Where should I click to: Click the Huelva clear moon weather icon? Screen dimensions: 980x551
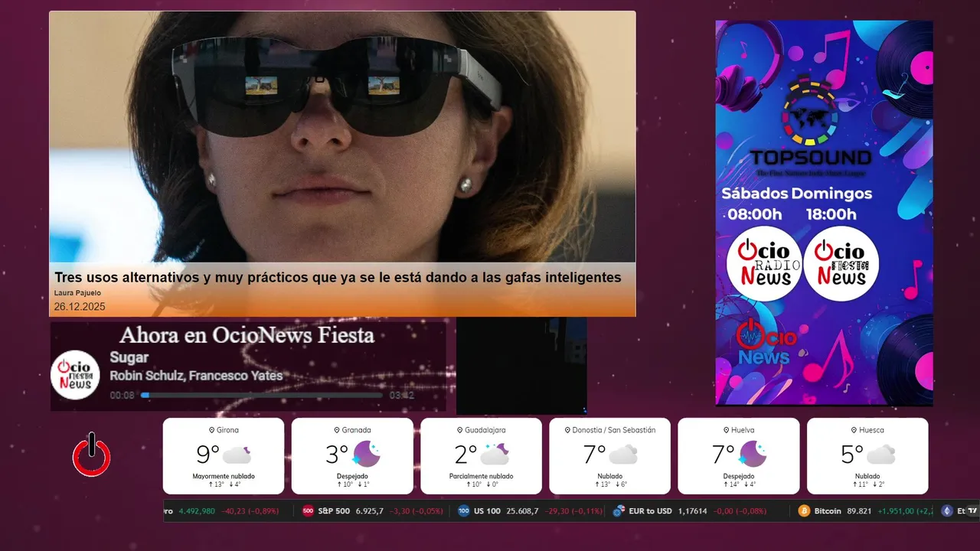point(753,455)
